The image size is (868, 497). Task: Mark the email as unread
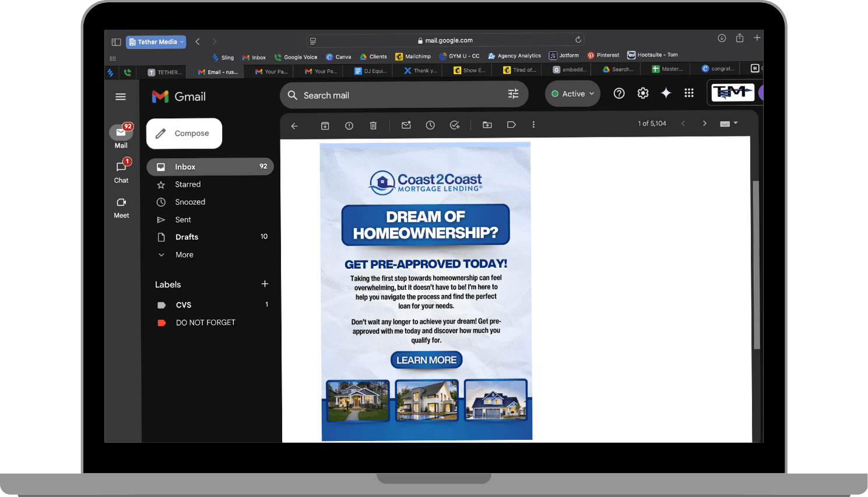(x=406, y=125)
